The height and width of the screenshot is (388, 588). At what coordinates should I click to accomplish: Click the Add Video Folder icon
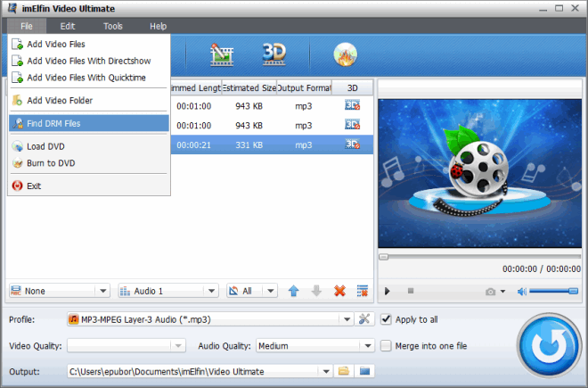coord(17,100)
